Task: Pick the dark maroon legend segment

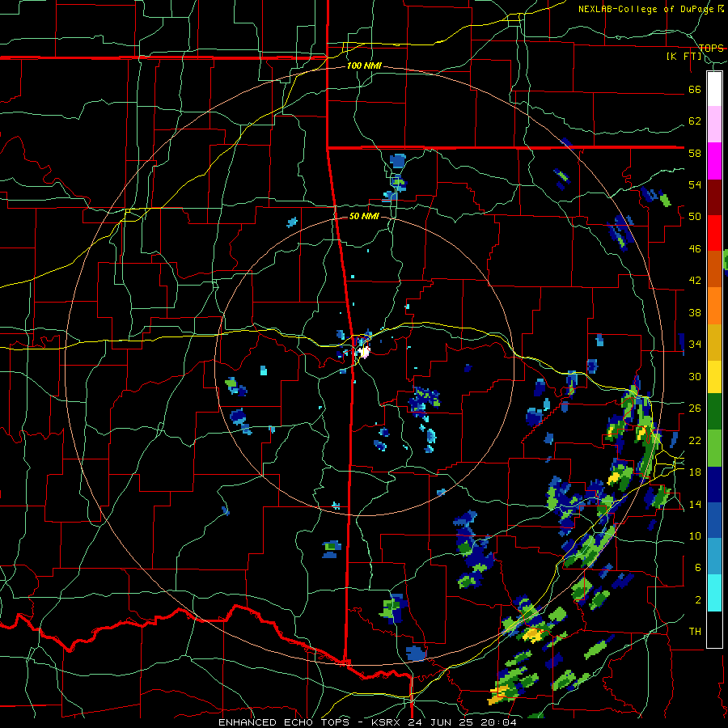Action: [x=714, y=197]
